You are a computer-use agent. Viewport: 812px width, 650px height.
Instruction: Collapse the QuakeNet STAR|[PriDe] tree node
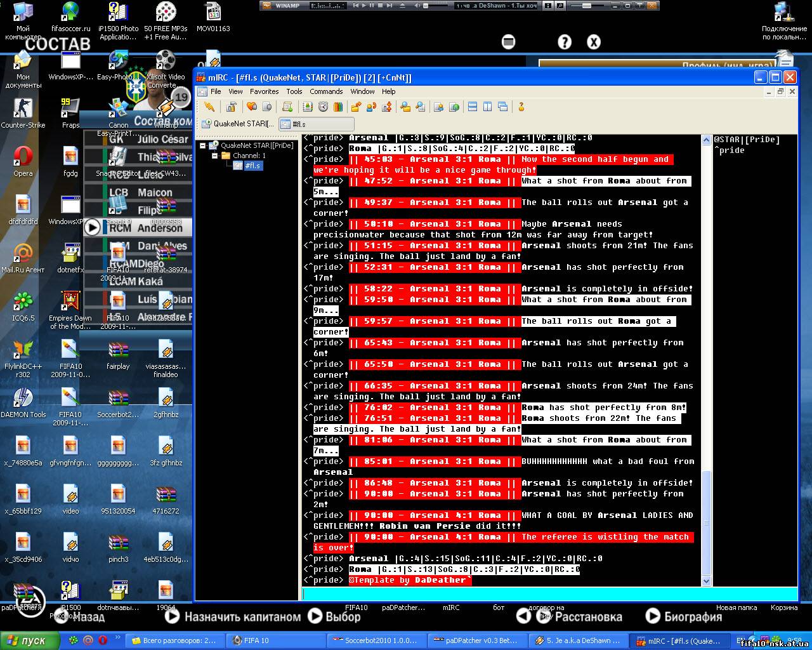point(203,145)
